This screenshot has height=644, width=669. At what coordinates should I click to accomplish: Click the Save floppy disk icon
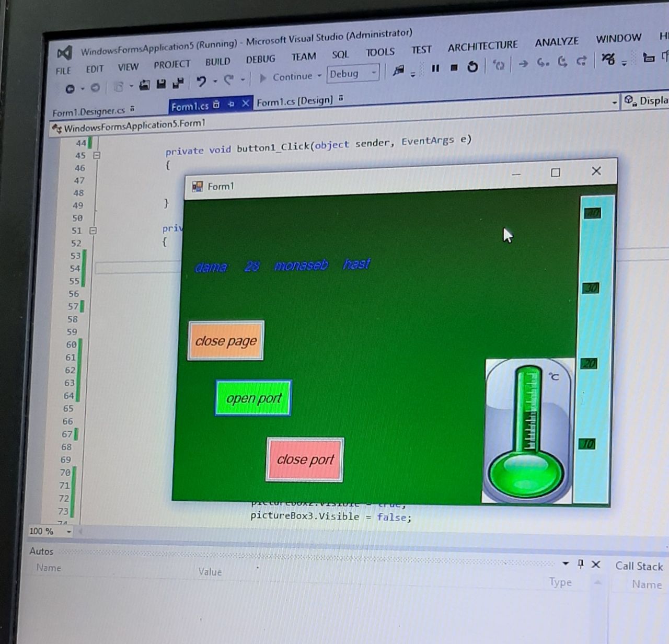[162, 83]
